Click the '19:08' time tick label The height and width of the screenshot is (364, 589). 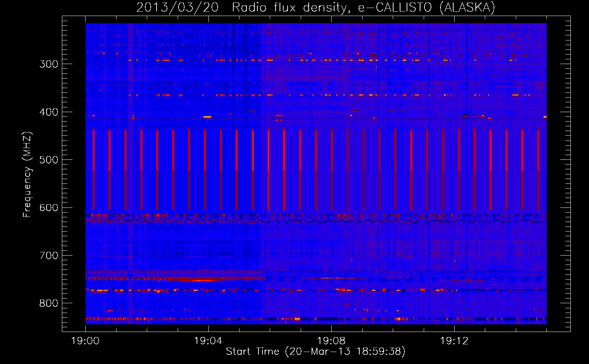331,341
